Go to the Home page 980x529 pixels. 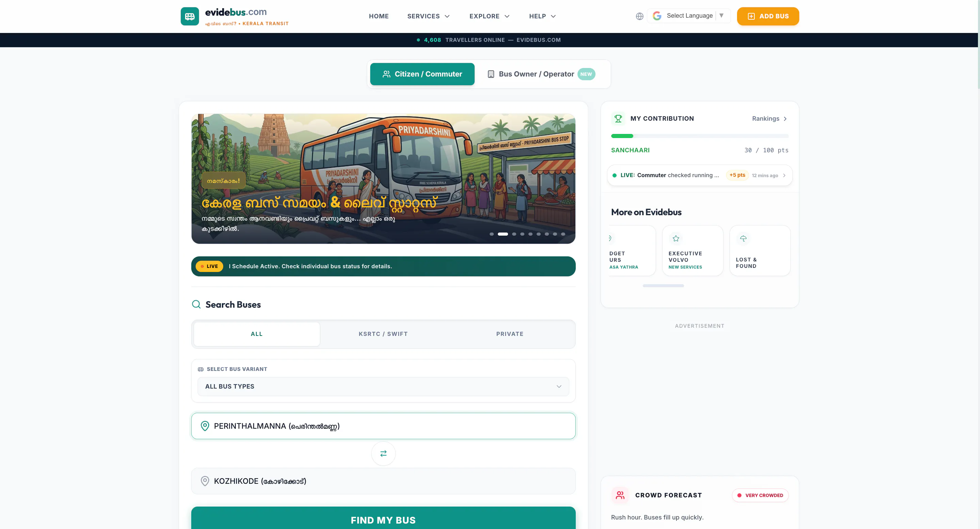(379, 16)
